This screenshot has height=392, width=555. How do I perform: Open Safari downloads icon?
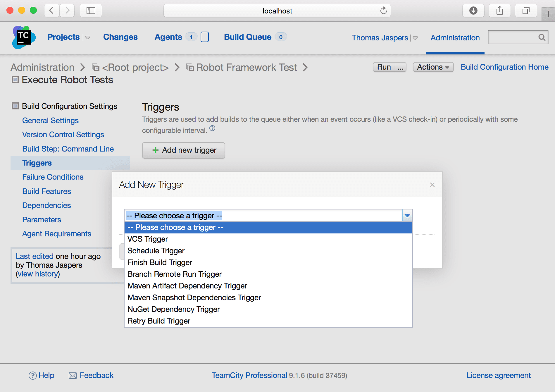(x=473, y=11)
